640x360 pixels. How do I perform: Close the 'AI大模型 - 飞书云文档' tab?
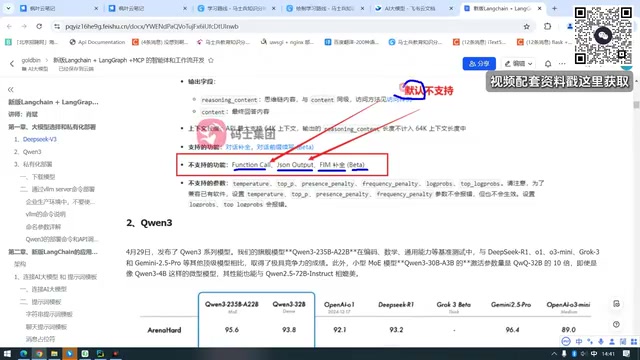(x=451, y=8)
